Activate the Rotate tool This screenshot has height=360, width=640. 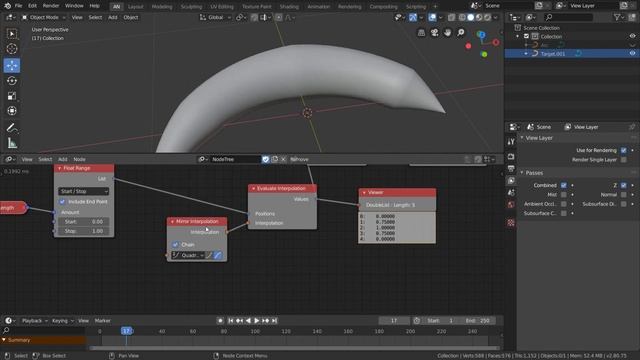(12, 81)
